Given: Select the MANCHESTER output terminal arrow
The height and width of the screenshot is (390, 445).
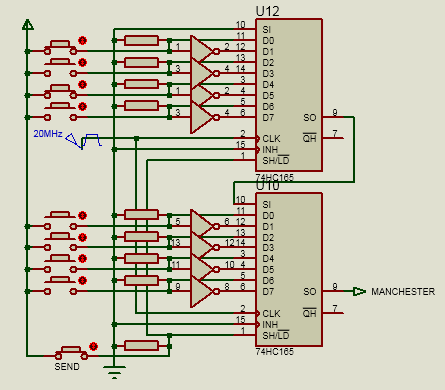Looking at the screenshot, I should coord(359,291).
